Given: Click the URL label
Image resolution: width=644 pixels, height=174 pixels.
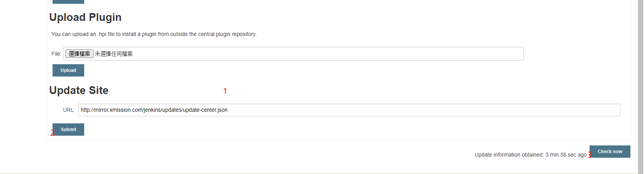Looking at the screenshot, I should point(68,110).
